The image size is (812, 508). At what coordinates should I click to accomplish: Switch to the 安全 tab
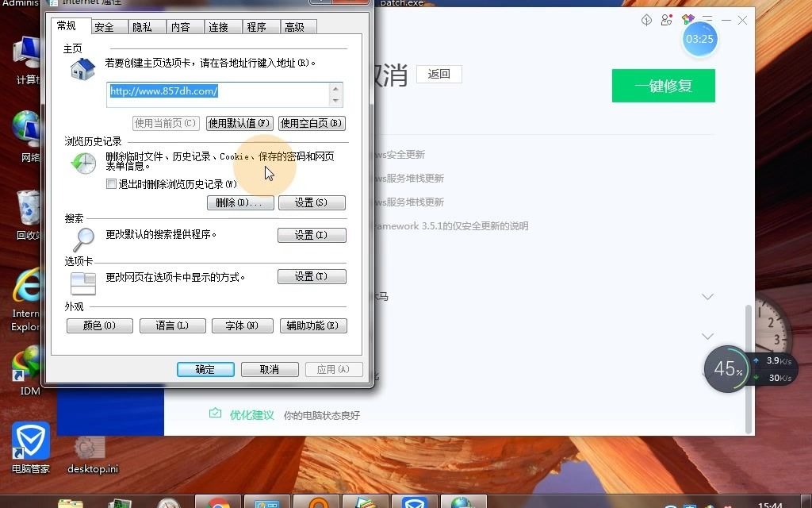(107, 26)
